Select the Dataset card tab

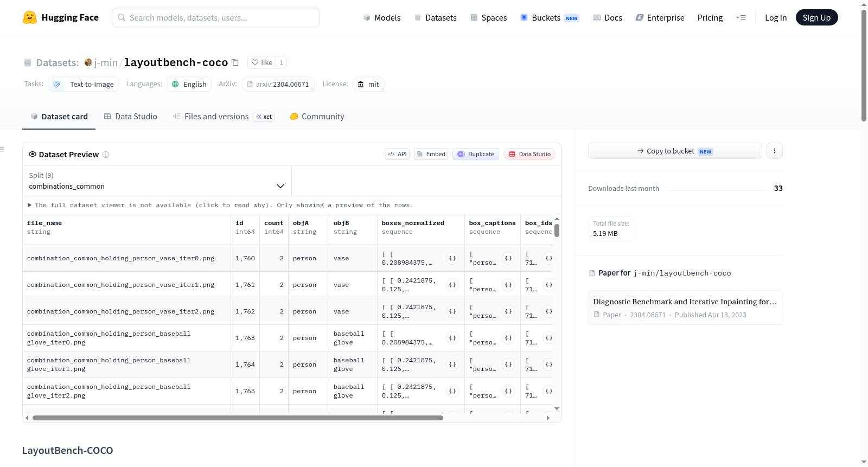59,117
